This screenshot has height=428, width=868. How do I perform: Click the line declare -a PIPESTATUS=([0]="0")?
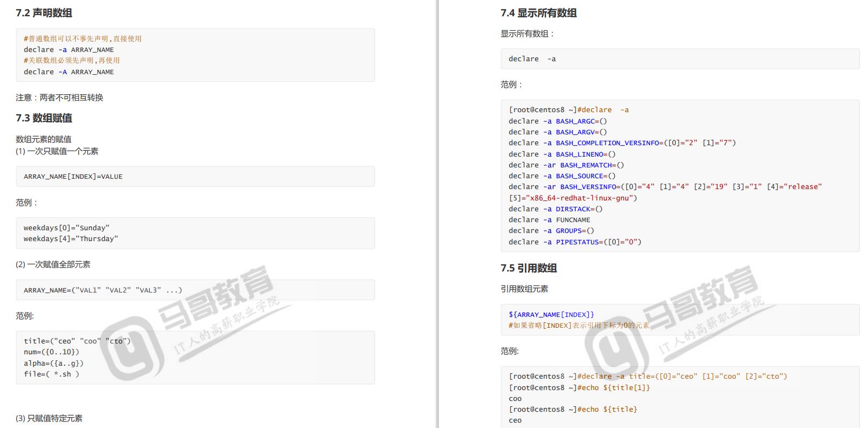coord(575,242)
